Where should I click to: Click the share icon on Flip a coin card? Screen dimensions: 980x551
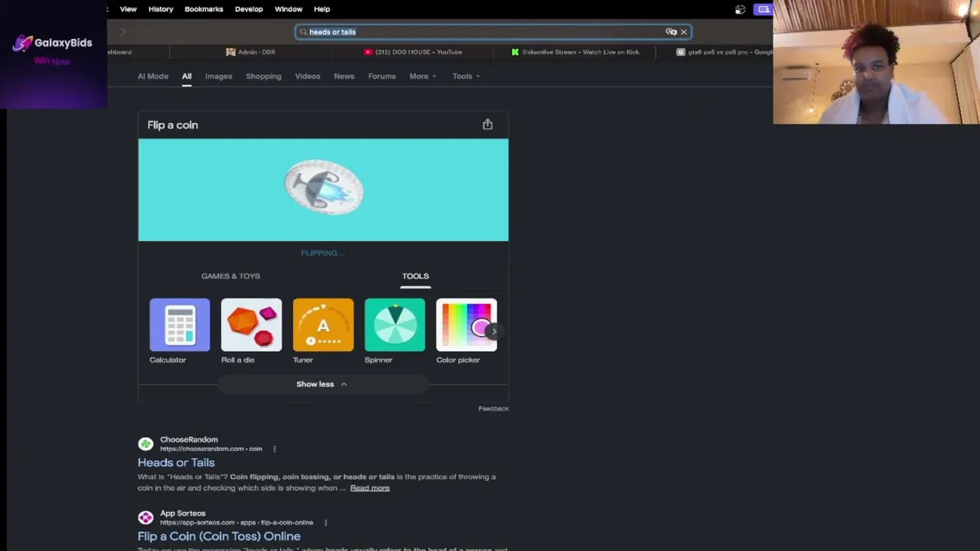coord(488,124)
